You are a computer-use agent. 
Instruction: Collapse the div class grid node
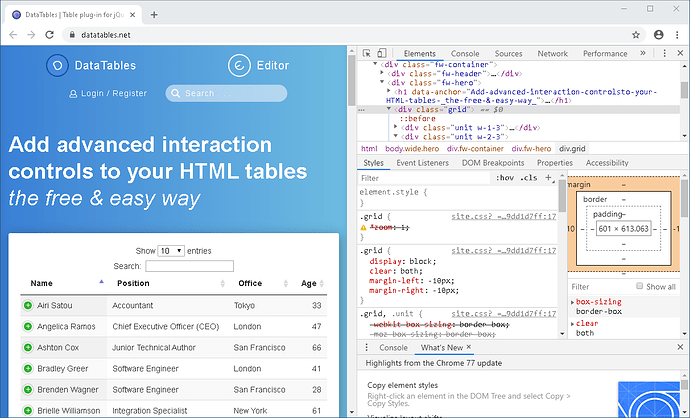click(x=389, y=109)
